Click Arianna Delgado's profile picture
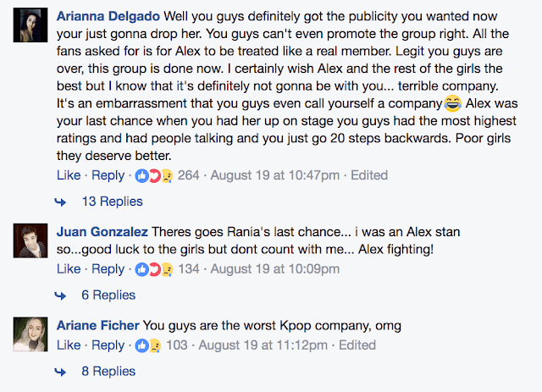 pyautogui.click(x=29, y=28)
